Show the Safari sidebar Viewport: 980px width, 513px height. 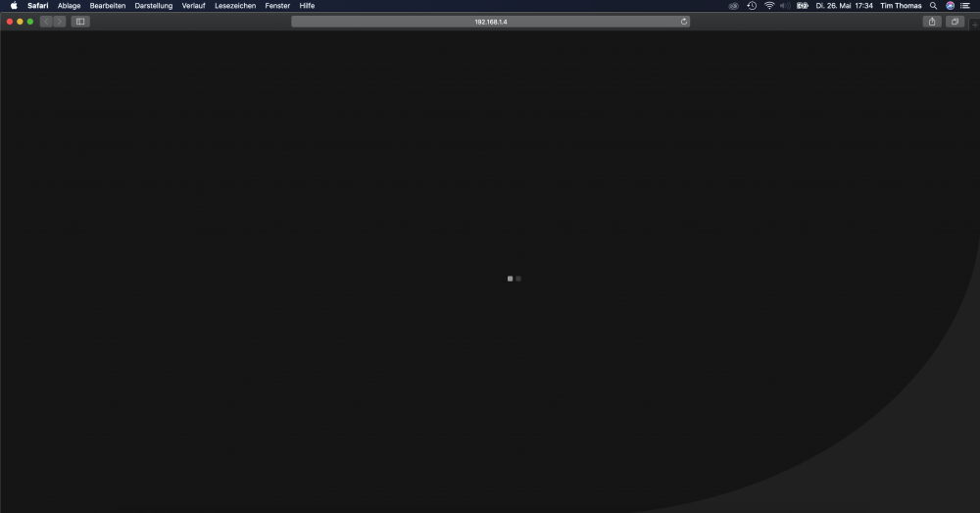click(80, 22)
